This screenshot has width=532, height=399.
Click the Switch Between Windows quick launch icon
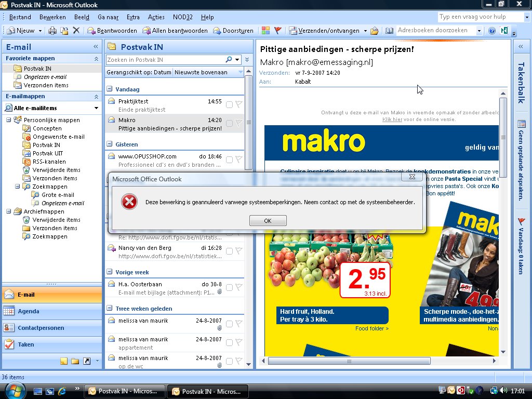pyautogui.click(x=50, y=391)
